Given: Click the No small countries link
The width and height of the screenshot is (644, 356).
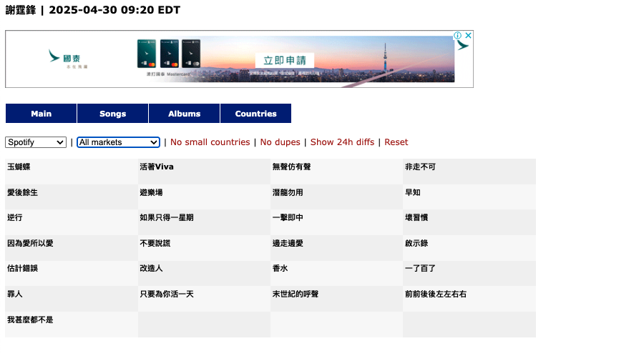Looking at the screenshot, I should pos(210,142).
